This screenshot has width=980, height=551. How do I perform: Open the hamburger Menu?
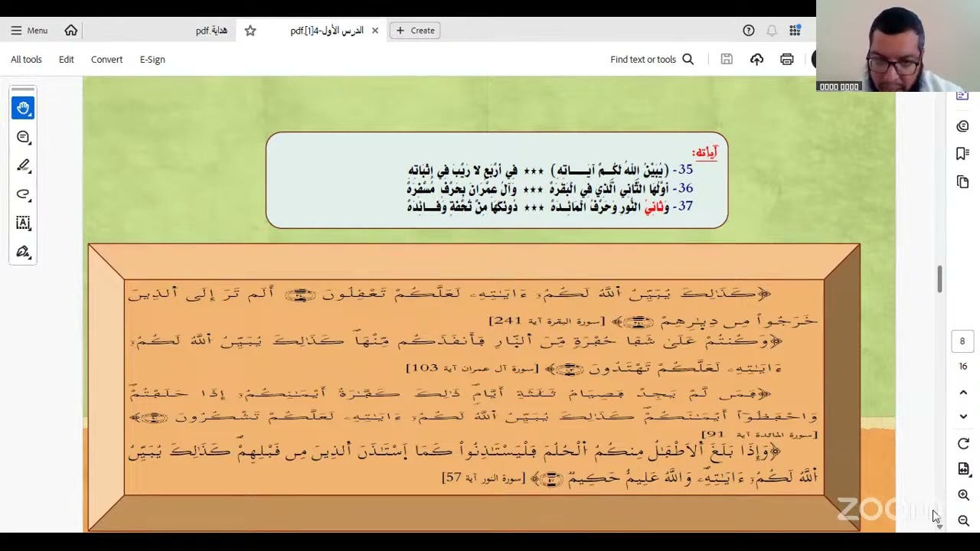tap(29, 31)
